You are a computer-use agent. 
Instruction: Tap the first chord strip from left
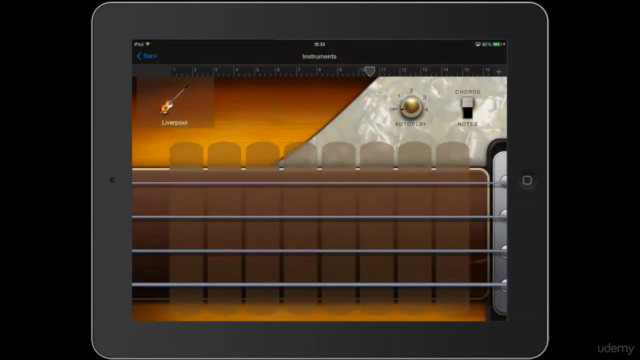[x=186, y=229]
